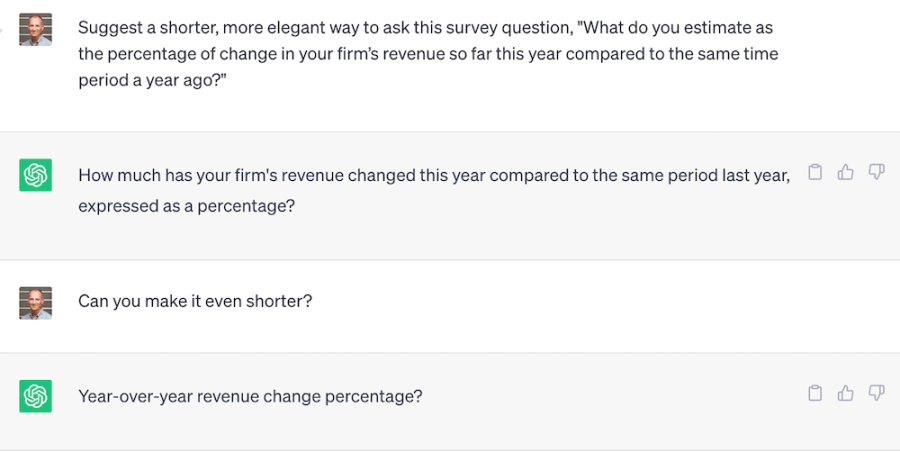Copy the "Year-over-year" response with clipboard icon

tap(815, 393)
